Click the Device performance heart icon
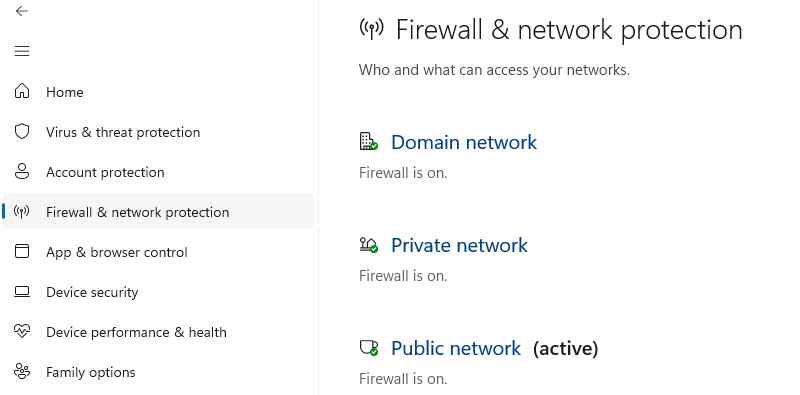Image resolution: width=800 pixels, height=395 pixels. coord(21,331)
